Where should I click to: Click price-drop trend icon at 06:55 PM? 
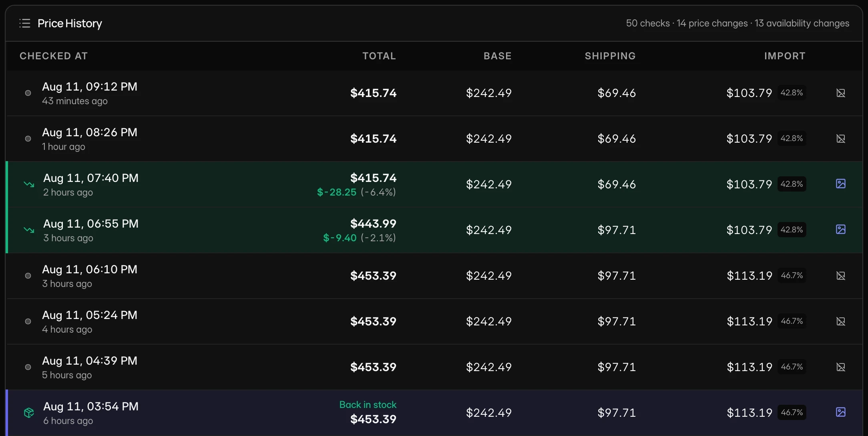[x=29, y=230]
